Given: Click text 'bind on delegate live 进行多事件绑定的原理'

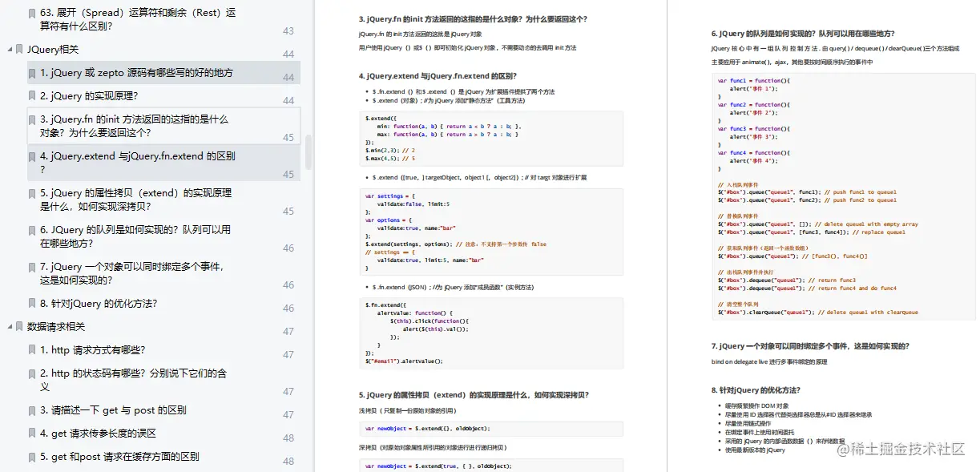Looking at the screenshot, I should pos(769,362).
